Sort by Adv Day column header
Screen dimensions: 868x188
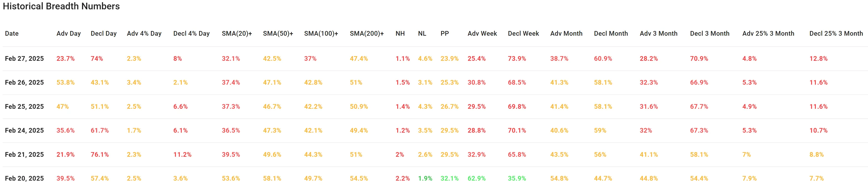[68, 33]
